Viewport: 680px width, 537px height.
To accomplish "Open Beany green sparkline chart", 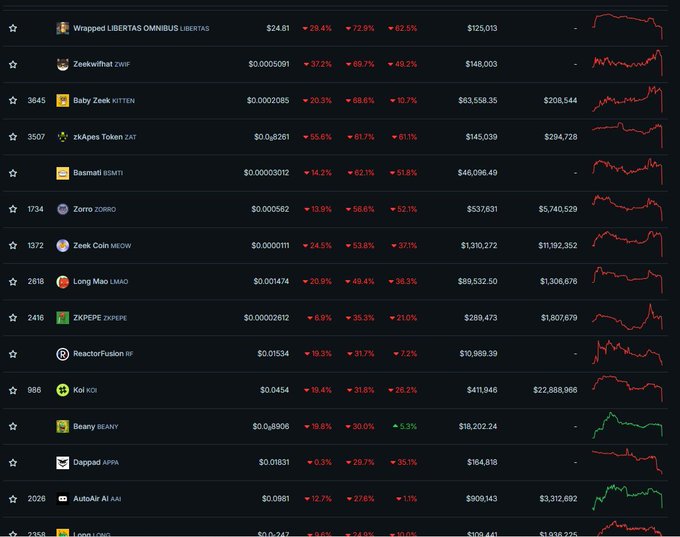I will 628,426.
